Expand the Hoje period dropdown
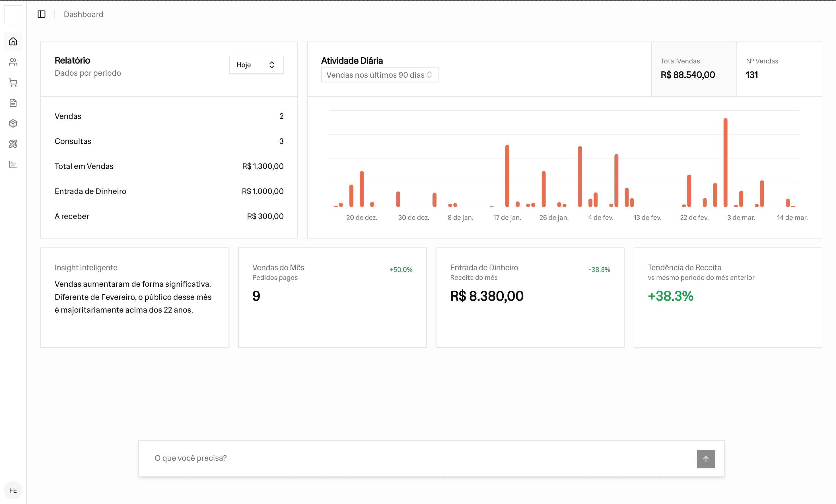This screenshot has height=504, width=836. click(x=256, y=65)
